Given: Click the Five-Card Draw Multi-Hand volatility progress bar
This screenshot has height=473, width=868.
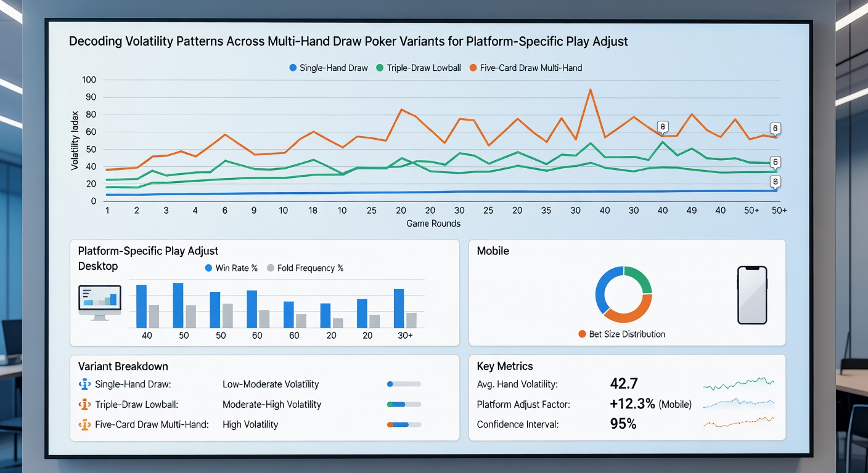Looking at the screenshot, I should click(x=404, y=424).
